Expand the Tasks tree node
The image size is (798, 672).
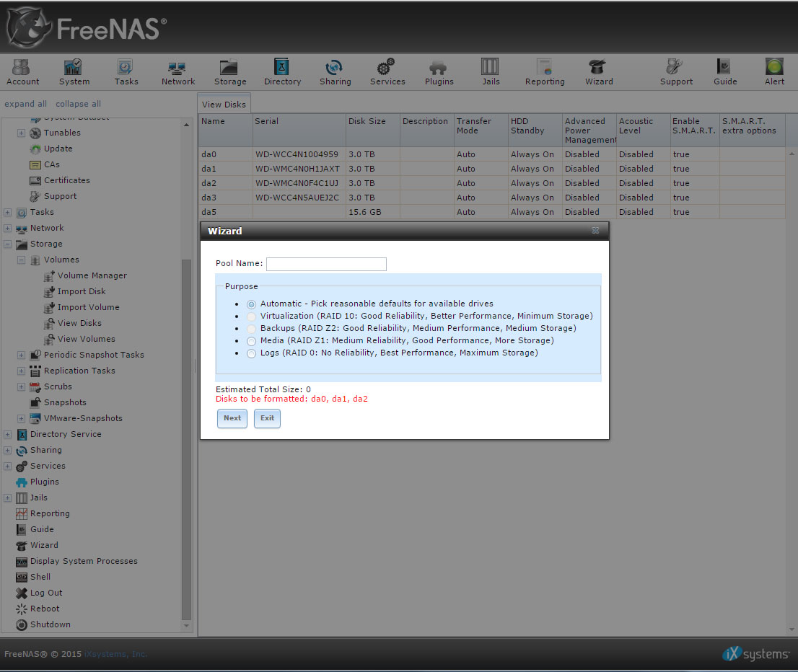coord(8,212)
